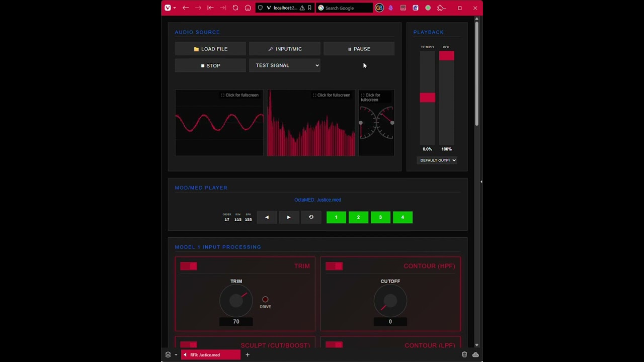Click the cloud sync icon
The width and height of the screenshot is (644, 362).
[475, 354]
